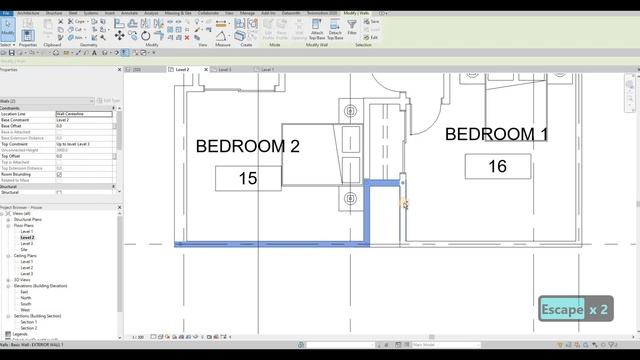Viewport: 640px width, 360px height.
Task: Click the Offset tool icon
Action: (132, 23)
